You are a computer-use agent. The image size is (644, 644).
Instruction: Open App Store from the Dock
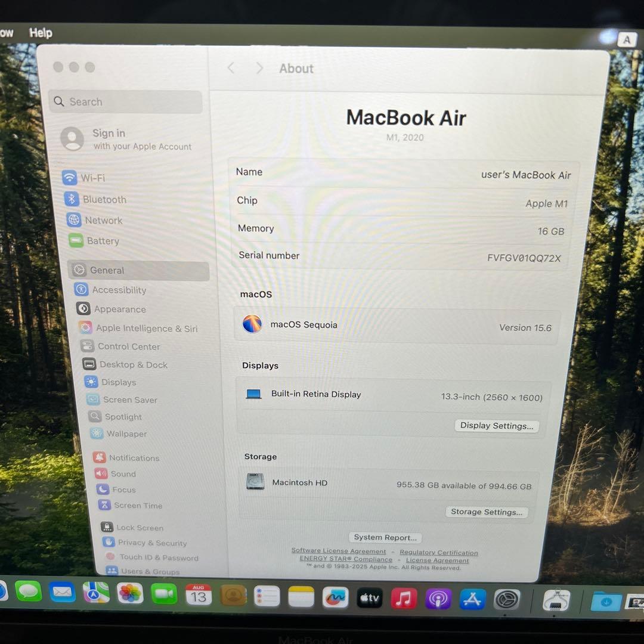pyautogui.click(x=472, y=600)
